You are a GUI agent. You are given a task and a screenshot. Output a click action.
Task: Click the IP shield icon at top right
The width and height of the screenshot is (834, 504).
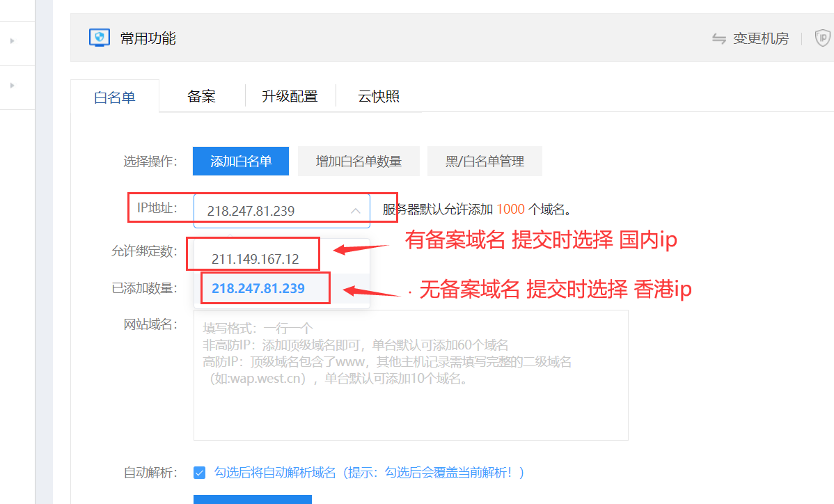823,38
